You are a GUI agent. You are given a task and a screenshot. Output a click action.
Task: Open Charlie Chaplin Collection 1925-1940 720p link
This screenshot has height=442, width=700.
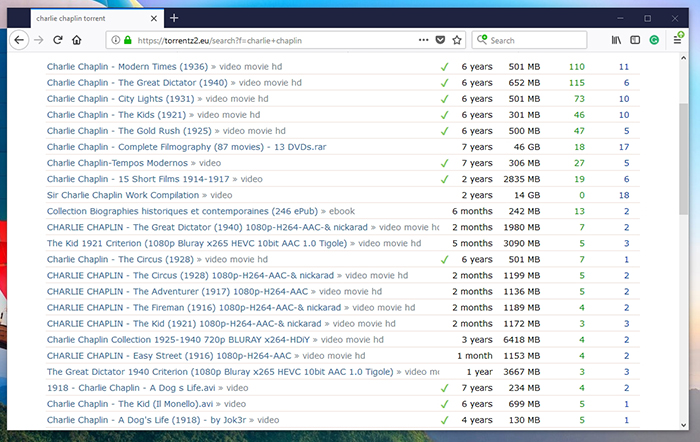click(x=178, y=340)
